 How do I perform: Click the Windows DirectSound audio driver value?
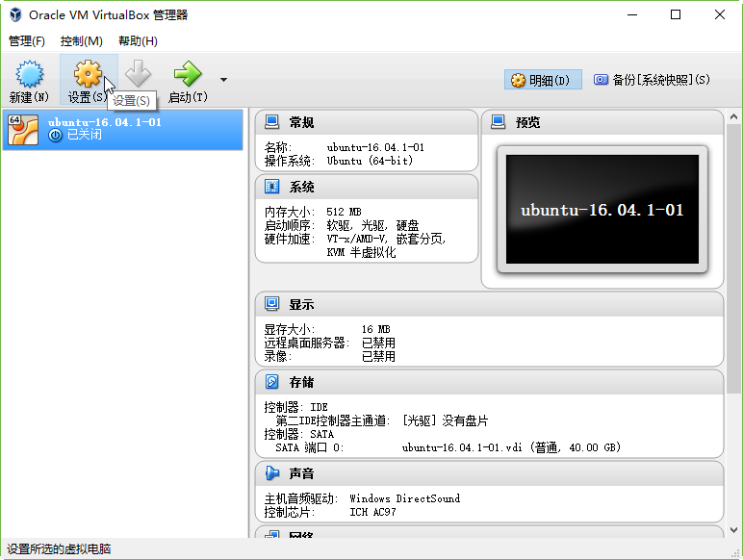coord(404,498)
